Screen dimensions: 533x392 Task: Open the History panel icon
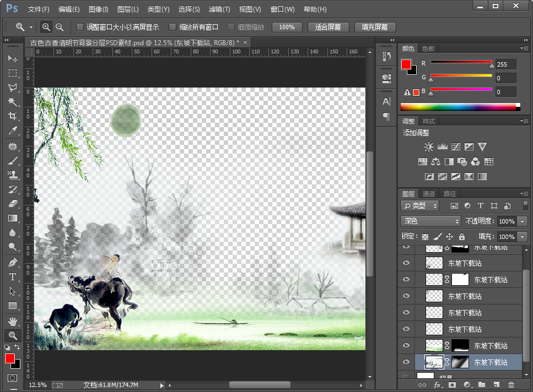pyautogui.click(x=386, y=56)
